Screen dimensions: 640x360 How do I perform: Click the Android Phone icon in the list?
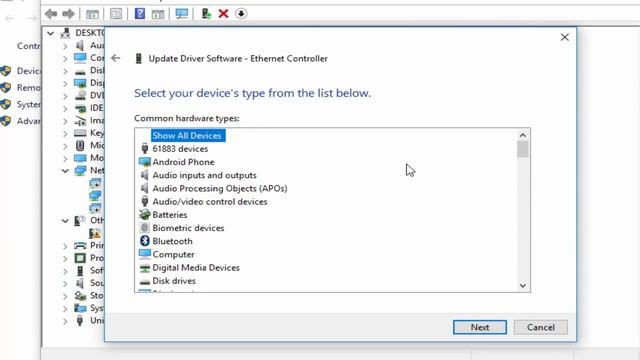[144, 162]
